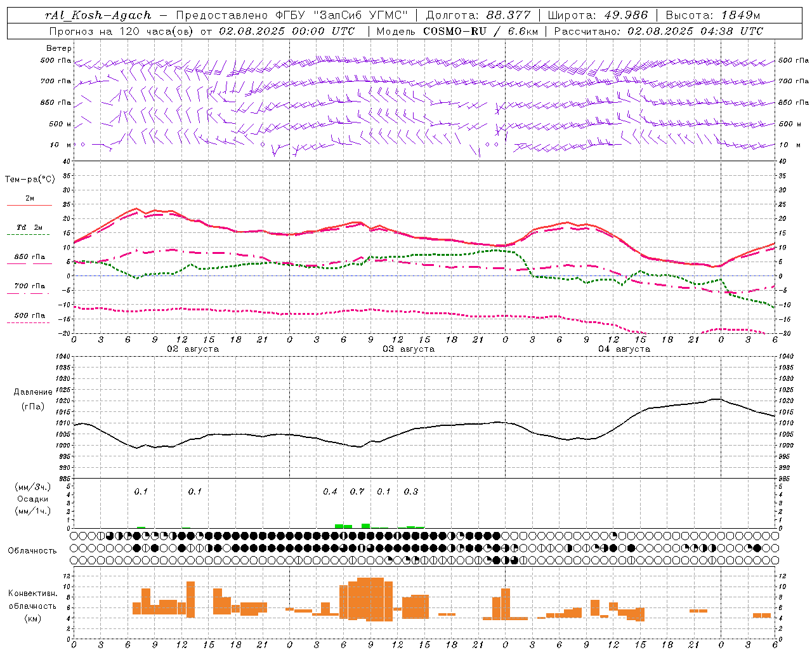Click the Высота: 1849м value
This screenshot has height=650, width=812.
pos(713,15)
